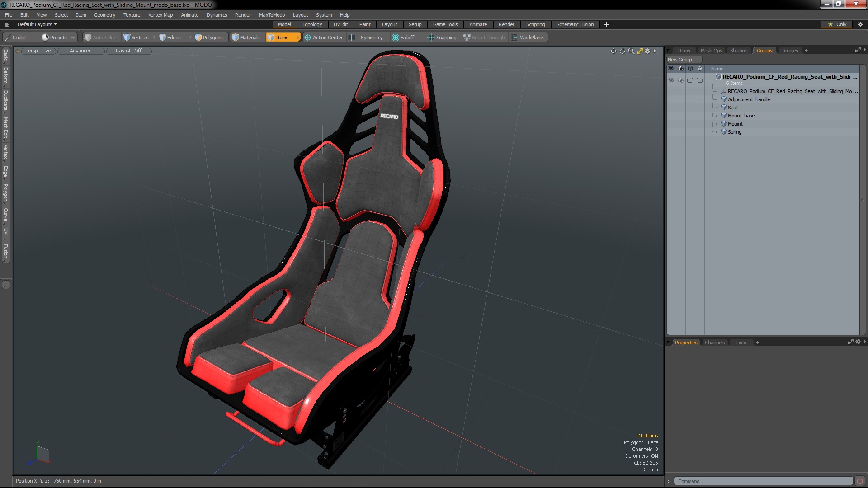Open the Advanced shading style dropdown

[x=80, y=51]
